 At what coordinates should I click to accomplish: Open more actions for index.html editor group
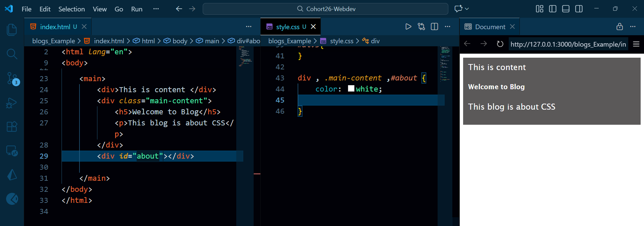click(x=249, y=26)
